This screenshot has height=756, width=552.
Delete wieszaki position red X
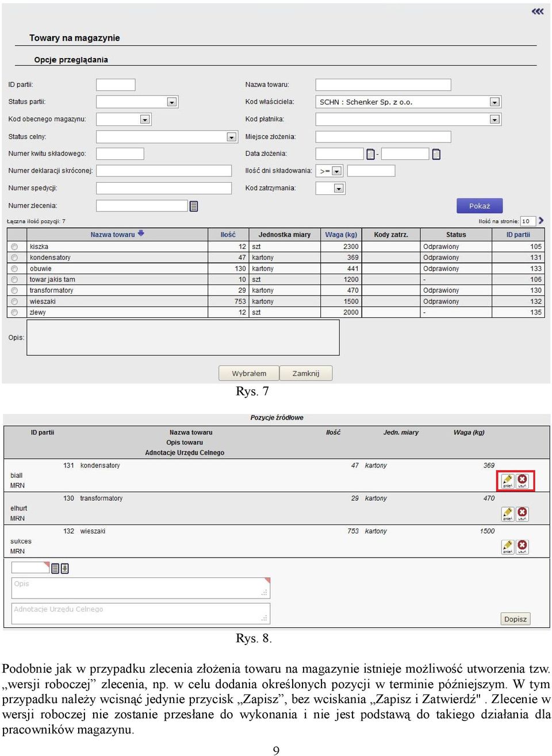pyautogui.click(x=522, y=546)
